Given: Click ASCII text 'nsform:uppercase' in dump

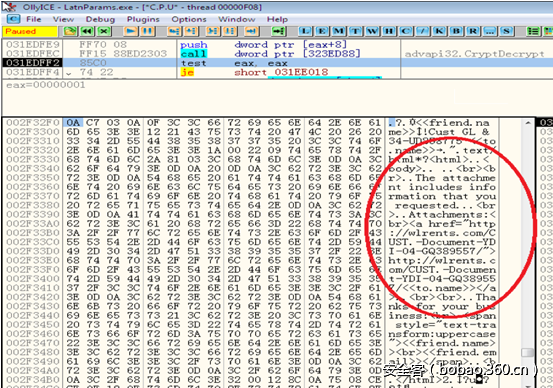Looking at the screenshot, I should click(442, 334).
